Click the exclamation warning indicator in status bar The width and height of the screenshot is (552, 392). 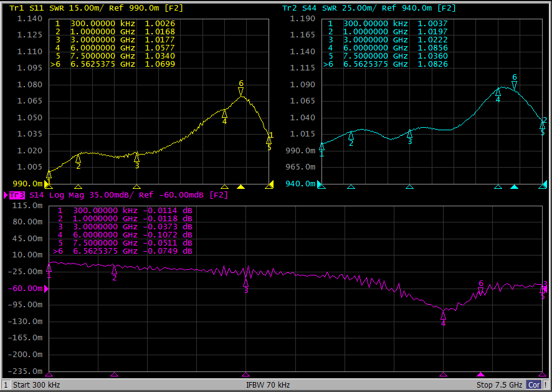[x=546, y=385]
